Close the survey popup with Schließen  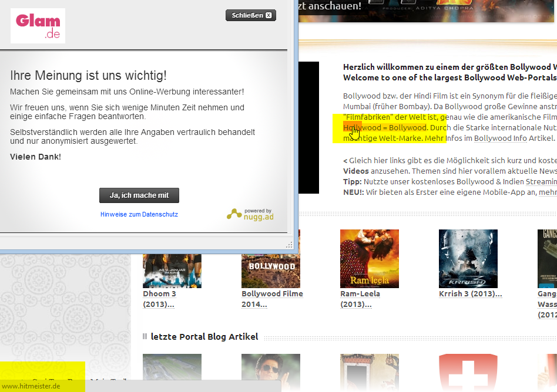251,15
